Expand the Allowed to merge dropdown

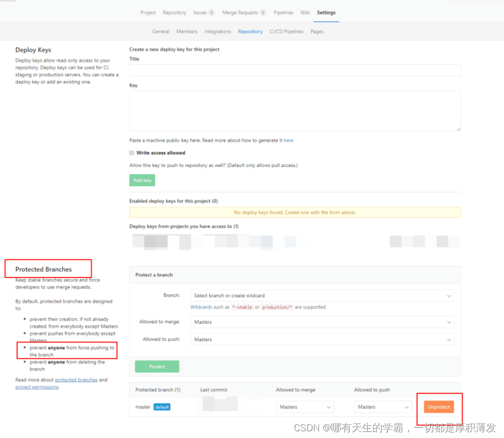(321, 322)
